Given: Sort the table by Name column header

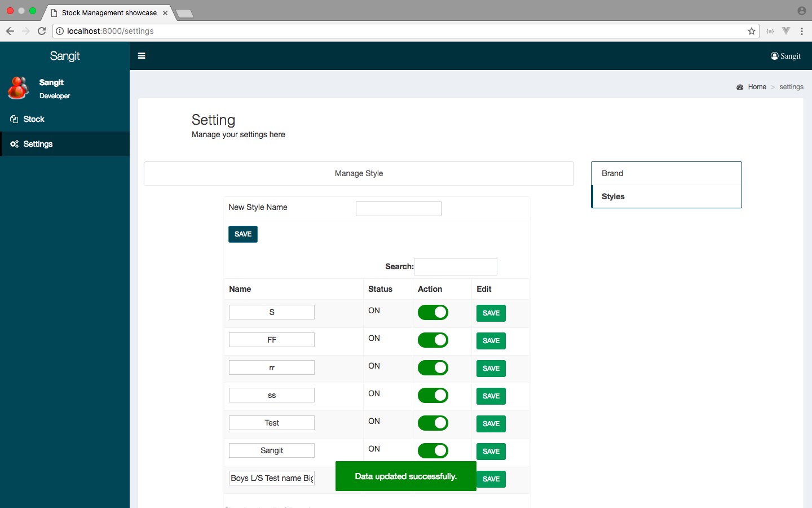Looking at the screenshot, I should [240, 289].
